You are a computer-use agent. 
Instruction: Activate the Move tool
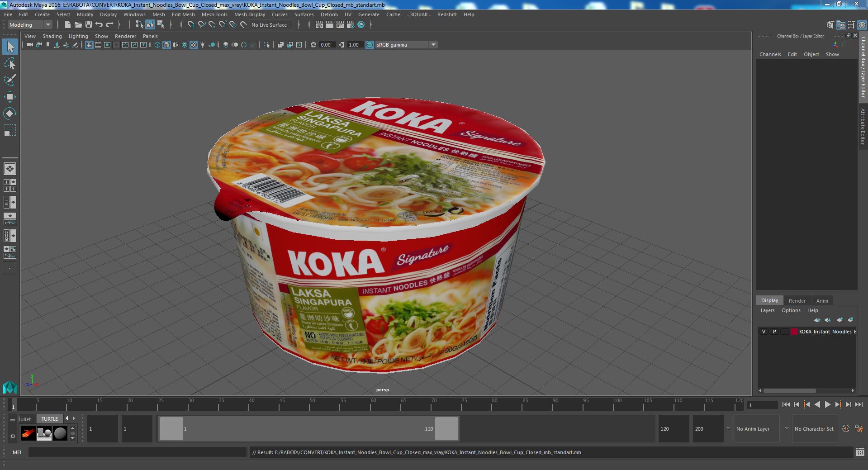tap(9, 97)
